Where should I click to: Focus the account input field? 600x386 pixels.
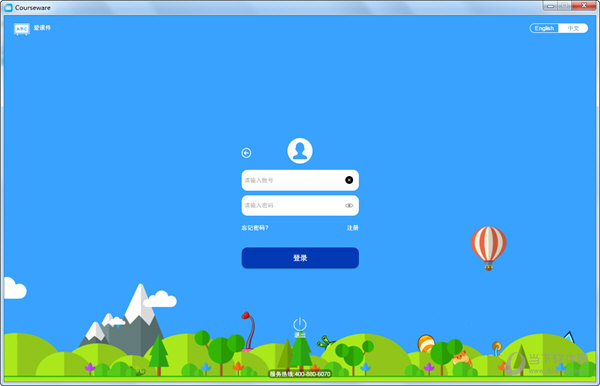300,180
